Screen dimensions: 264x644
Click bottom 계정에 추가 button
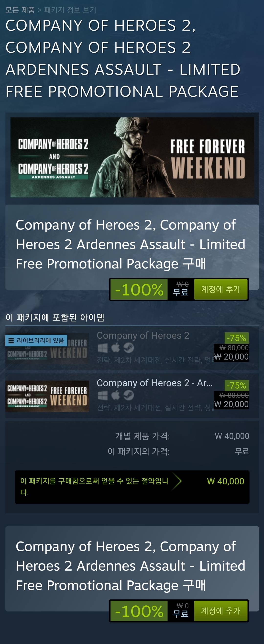[x=220, y=611]
